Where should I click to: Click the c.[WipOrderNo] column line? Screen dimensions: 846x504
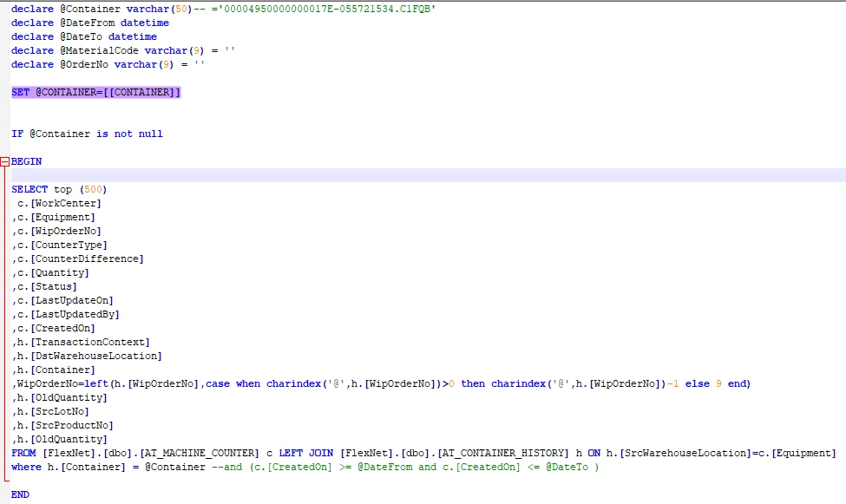click(x=56, y=231)
